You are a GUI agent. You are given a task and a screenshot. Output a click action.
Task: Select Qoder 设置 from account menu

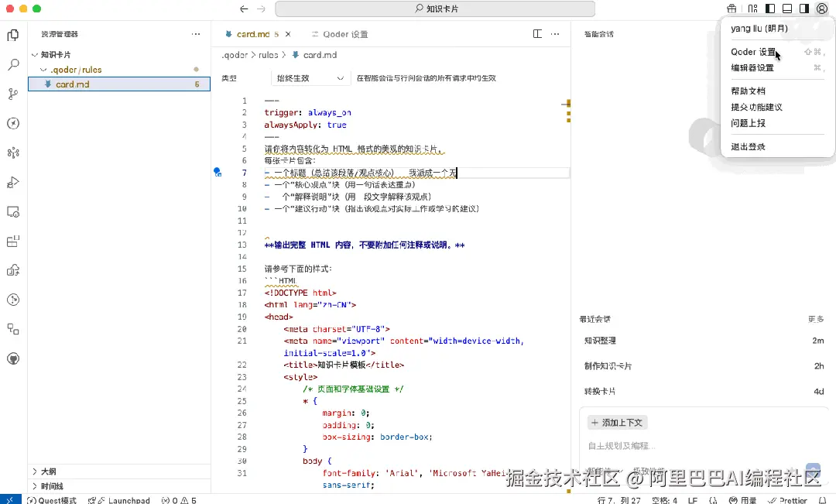coord(754,52)
